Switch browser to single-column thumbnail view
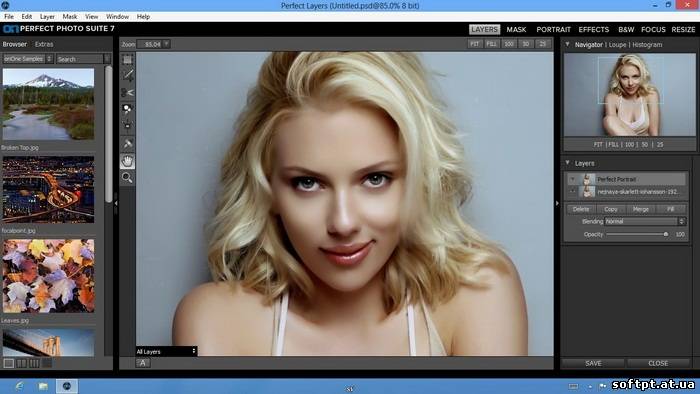This screenshot has width=700, height=394. [x=8, y=363]
